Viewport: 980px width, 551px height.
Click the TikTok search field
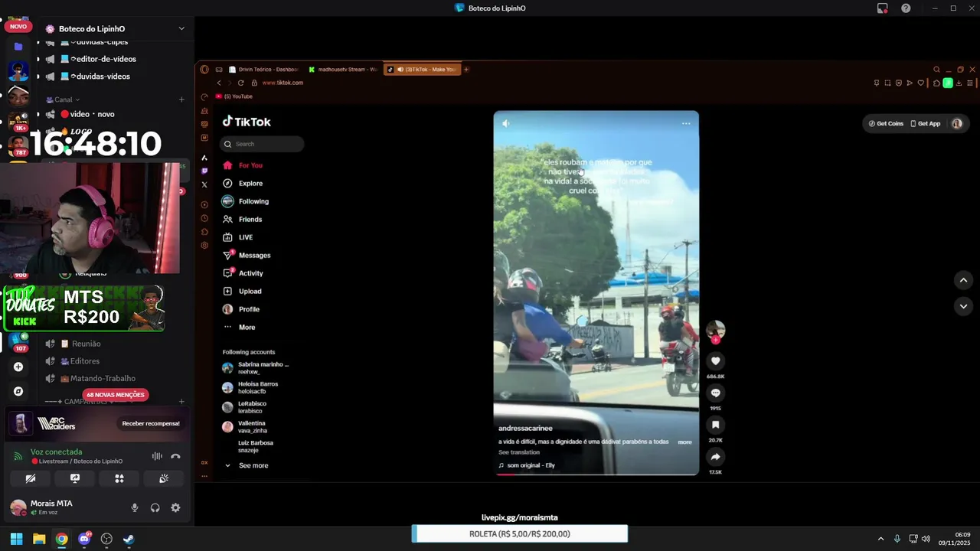tap(262, 144)
